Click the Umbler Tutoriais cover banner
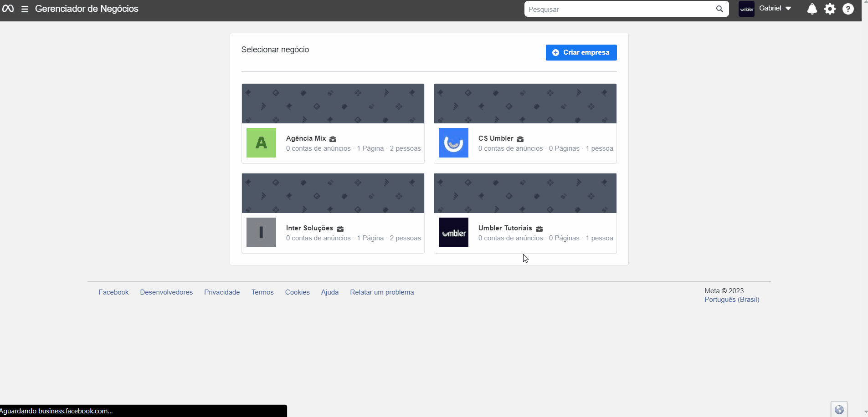 click(525, 193)
